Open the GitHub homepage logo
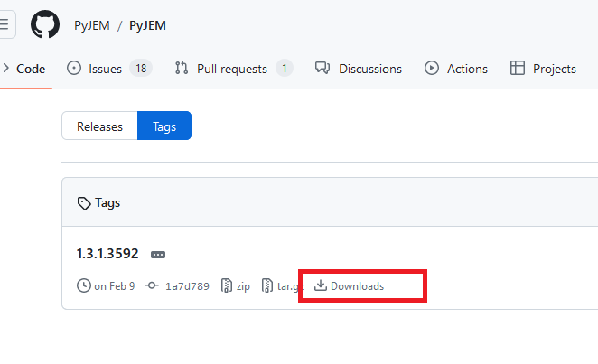This screenshot has height=364, width=598. (45, 24)
